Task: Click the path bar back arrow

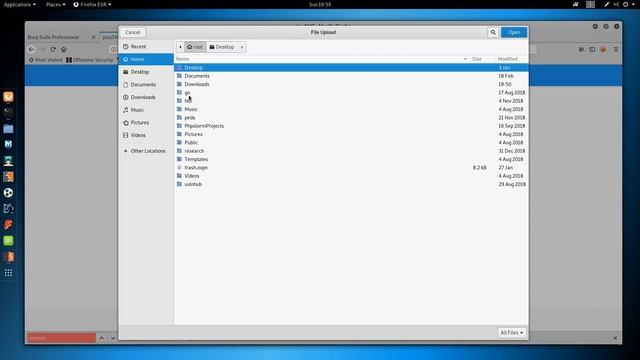Action: click(x=180, y=47)
